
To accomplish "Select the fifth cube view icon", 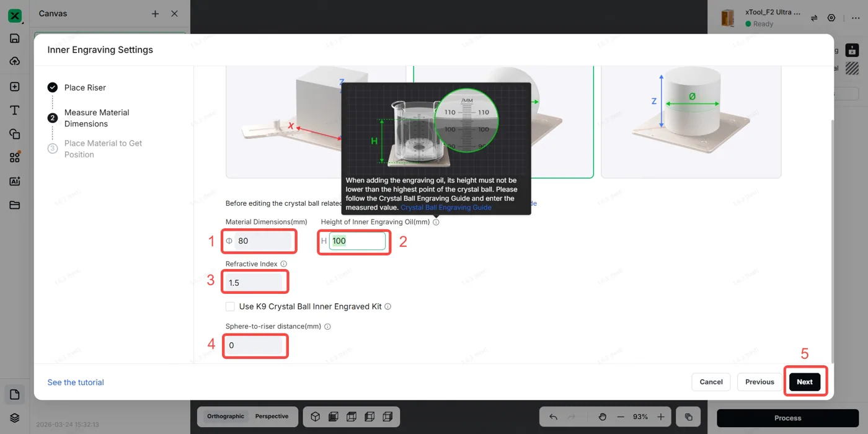I will 387,417.
